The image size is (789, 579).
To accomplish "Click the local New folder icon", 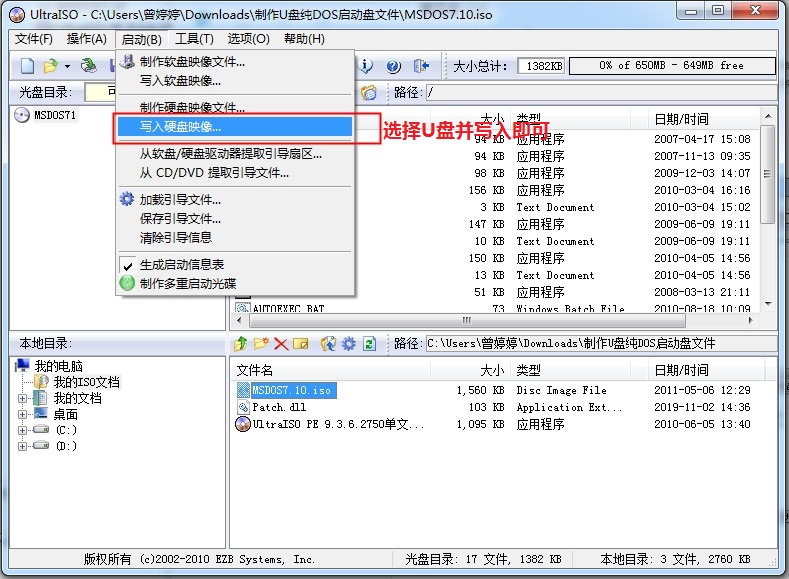I will tap(261, 344).
